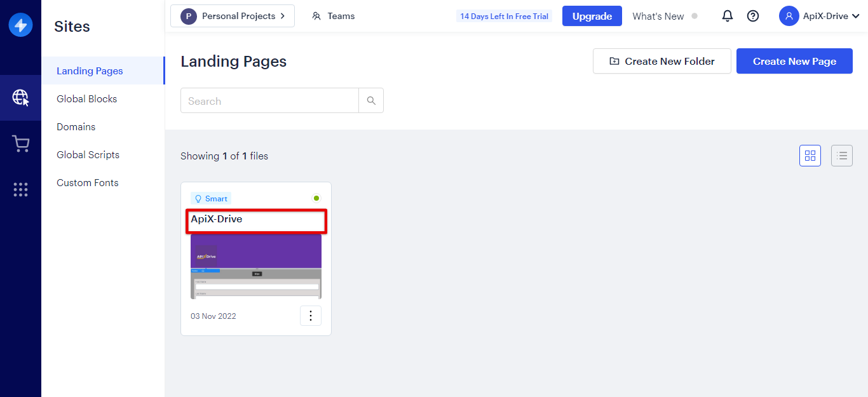
Task: Click the Sites heading
Action: (x=72, y=26)
